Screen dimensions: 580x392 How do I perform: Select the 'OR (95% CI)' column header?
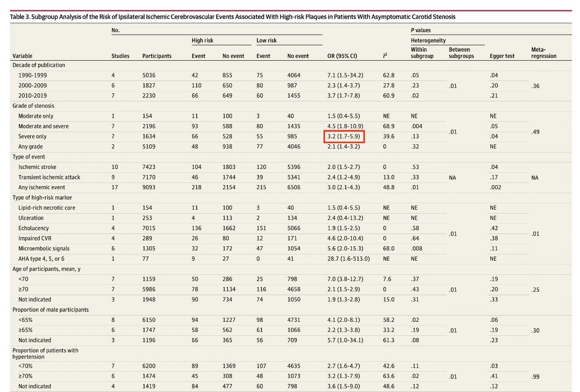click(x=342, y=56)
